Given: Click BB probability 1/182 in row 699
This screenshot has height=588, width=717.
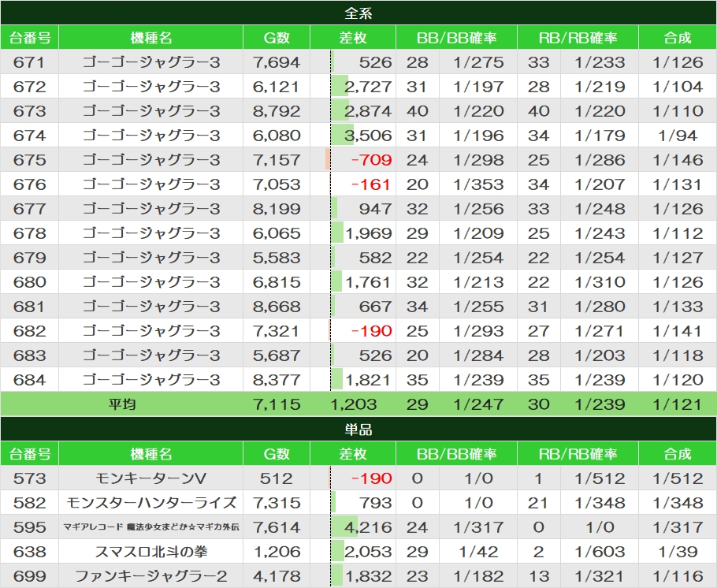Looking at the screenshot, I should pos(478,576).
